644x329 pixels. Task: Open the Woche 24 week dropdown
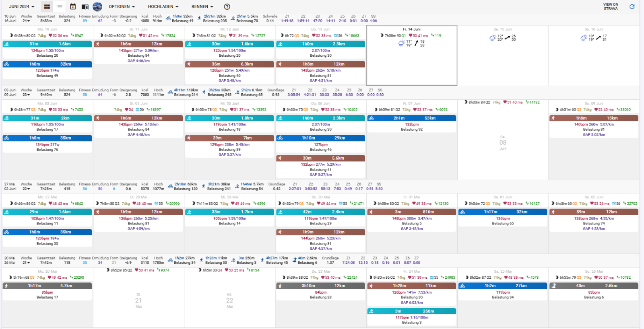[26, 21]
